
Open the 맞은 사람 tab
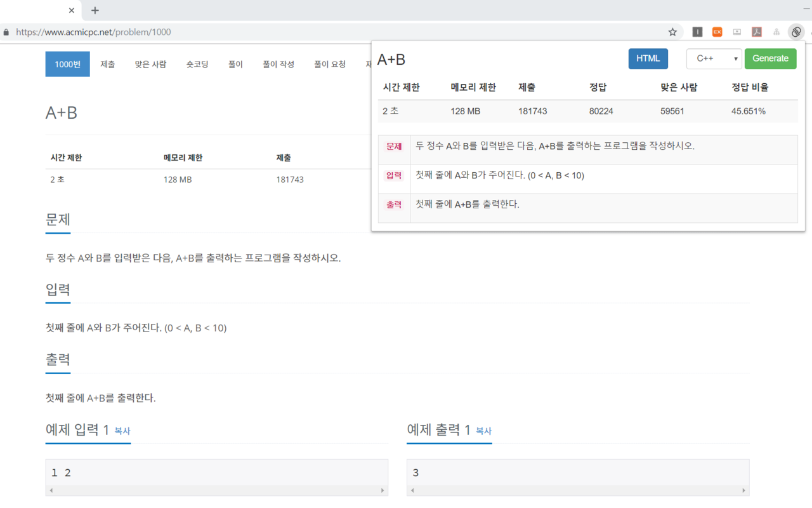point(150,64)
